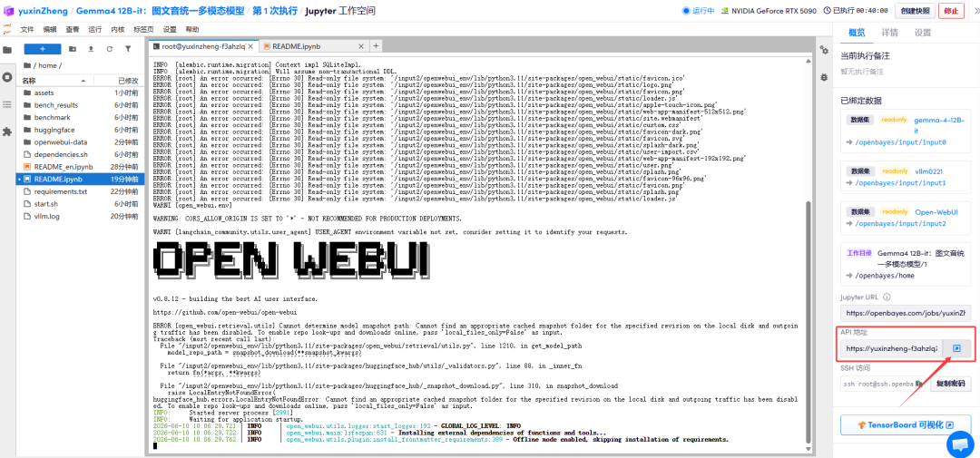This screenshot has height=458, width=980.
Task: Click the upload files icon
Action: click(x=92, y=49)
